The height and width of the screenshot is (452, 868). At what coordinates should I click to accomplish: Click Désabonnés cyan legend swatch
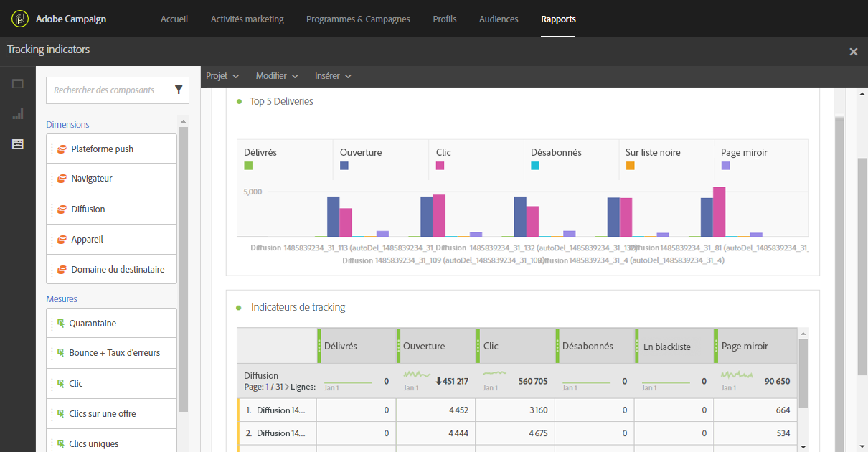[535, 166]
